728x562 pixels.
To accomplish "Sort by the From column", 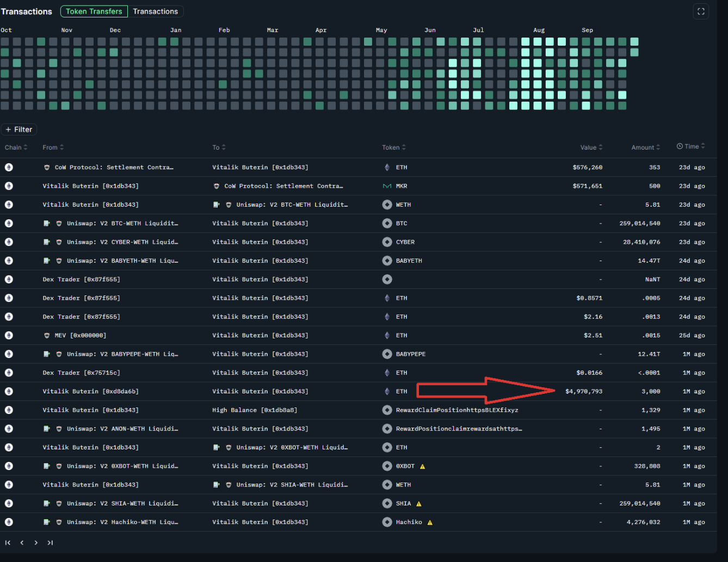I will pos(53,147).
